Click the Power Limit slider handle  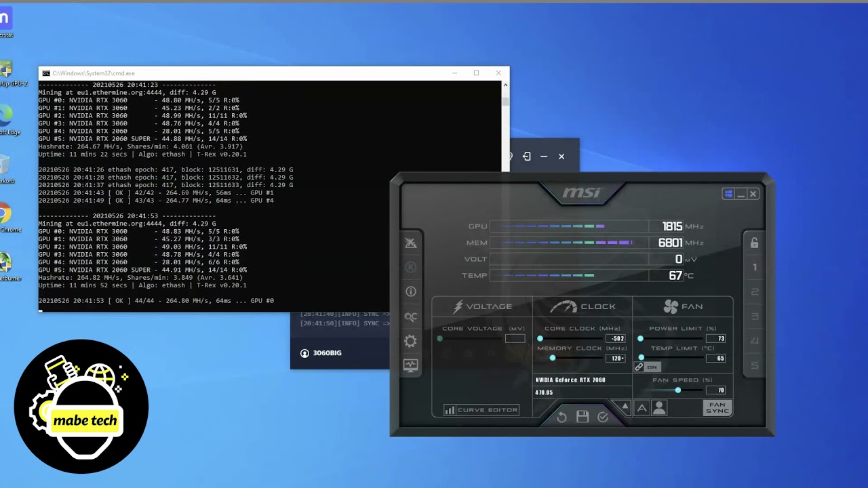[x=640, y=338]
